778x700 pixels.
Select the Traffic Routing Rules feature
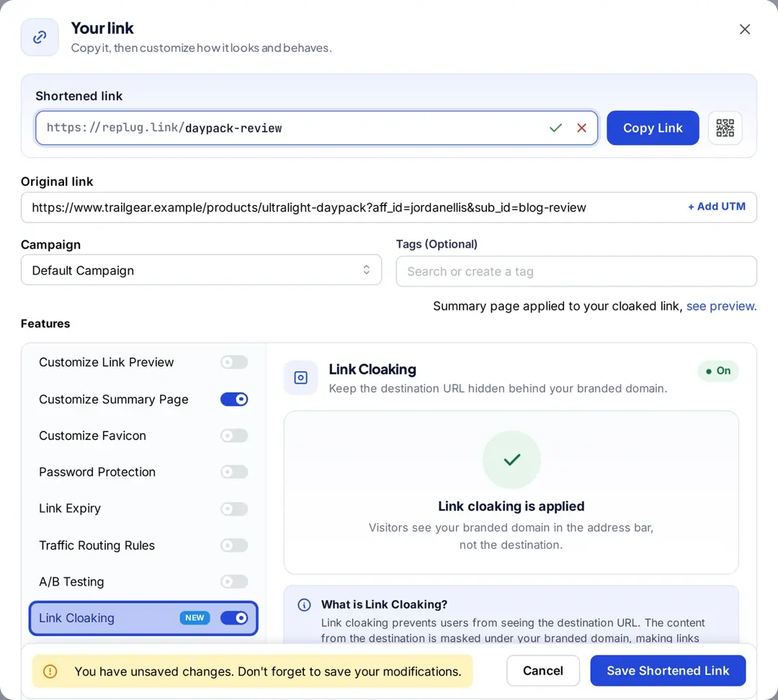pyautogui.click(x=143, y=545)
